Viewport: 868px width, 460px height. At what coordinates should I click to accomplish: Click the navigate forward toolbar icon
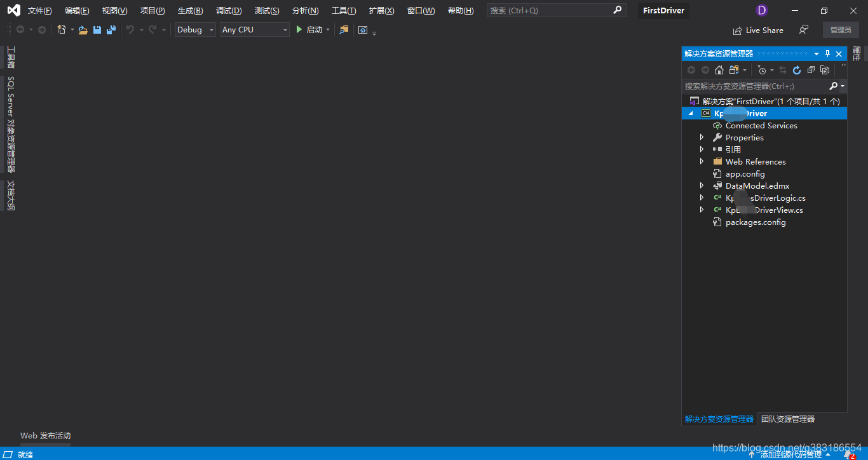pos(42,30)
